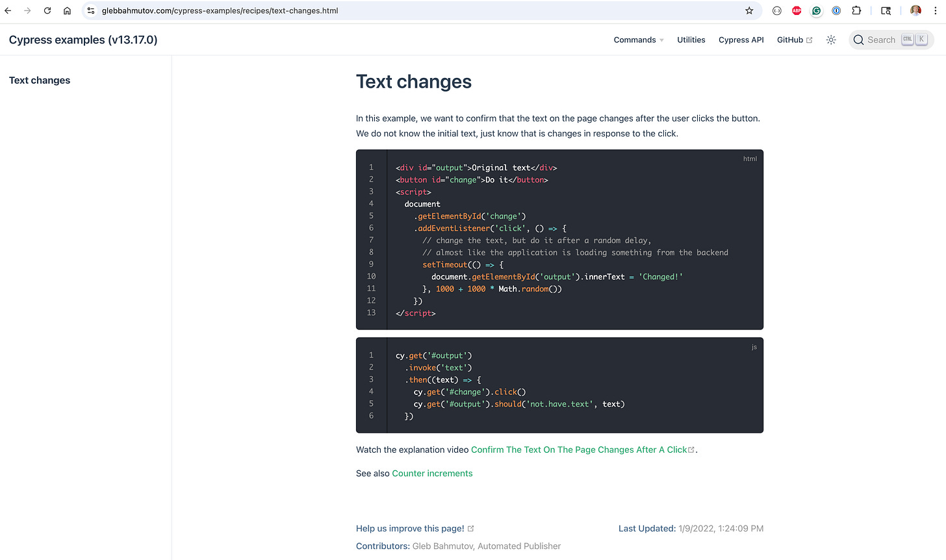Open the Counter increments link

[x=432, y=473]
